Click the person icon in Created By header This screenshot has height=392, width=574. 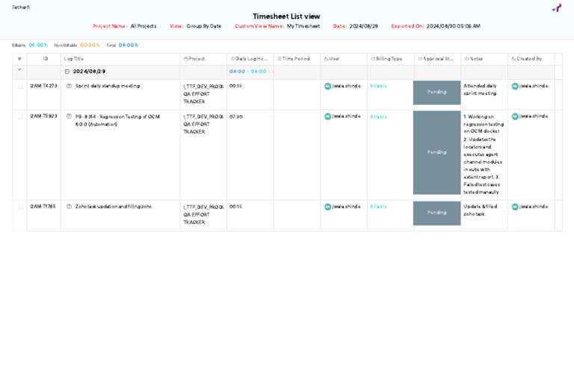(x=513, y=59)
